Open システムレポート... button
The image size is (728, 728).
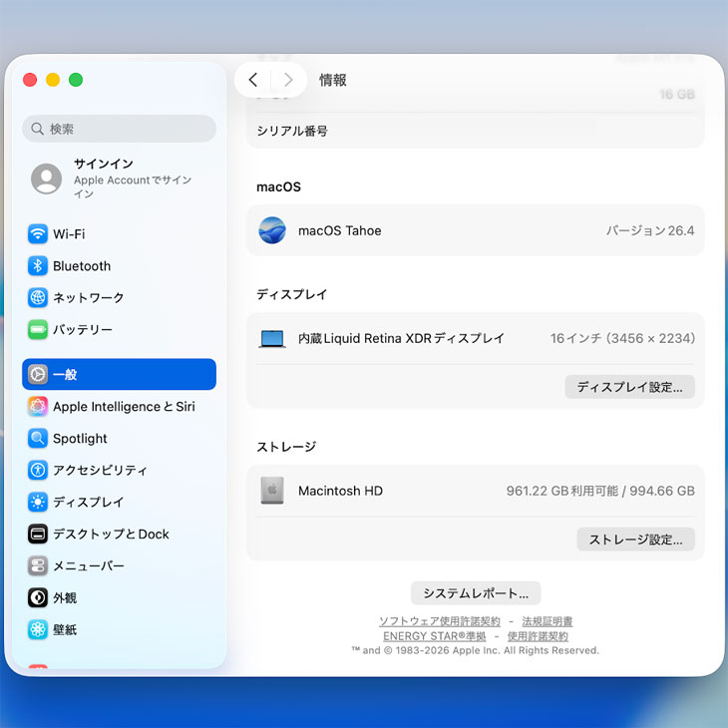tap(476, 593)
